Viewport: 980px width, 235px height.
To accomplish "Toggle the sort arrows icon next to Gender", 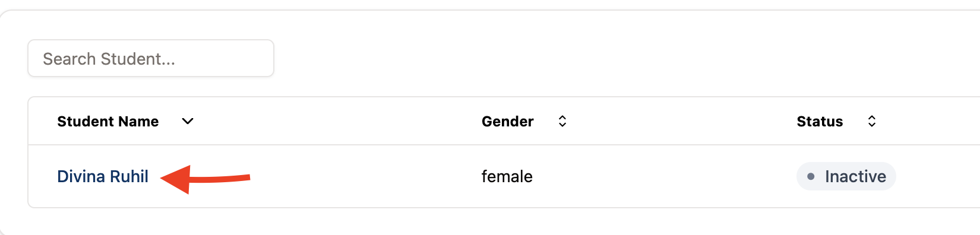I will (x=562, y=121).
